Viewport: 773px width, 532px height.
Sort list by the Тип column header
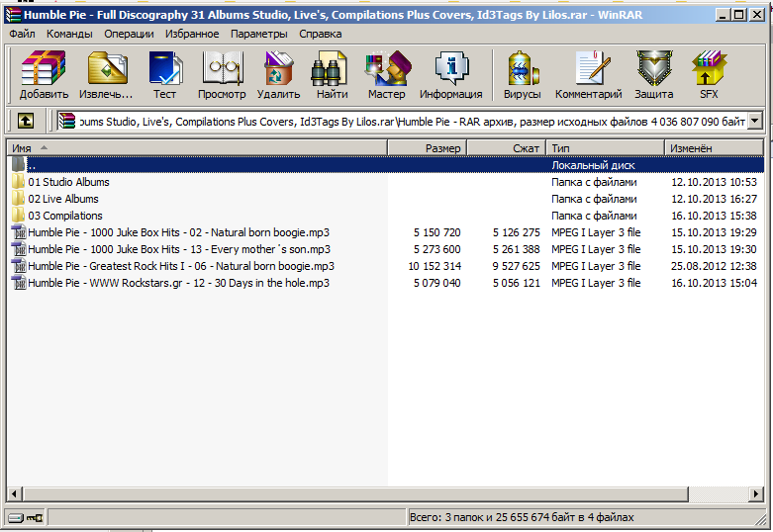coord(605,147)
